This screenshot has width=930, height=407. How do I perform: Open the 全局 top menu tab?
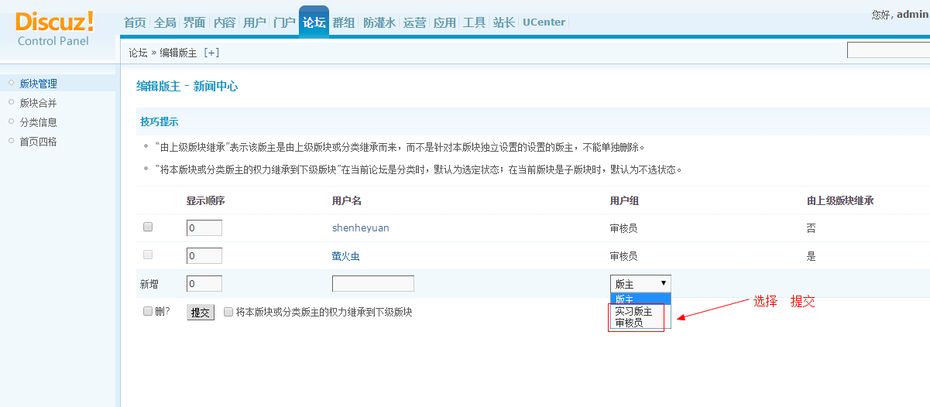pyautogui.click(x=165, y=23)
